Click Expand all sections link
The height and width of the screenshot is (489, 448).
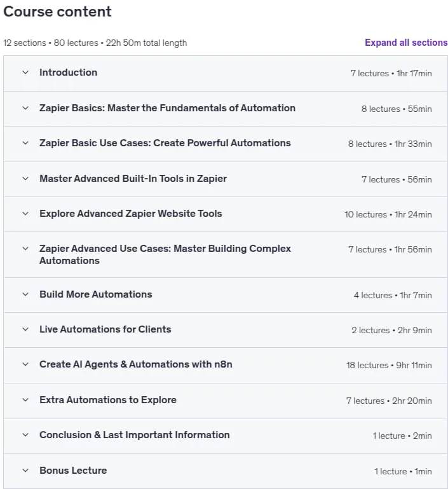pos(406,43)
